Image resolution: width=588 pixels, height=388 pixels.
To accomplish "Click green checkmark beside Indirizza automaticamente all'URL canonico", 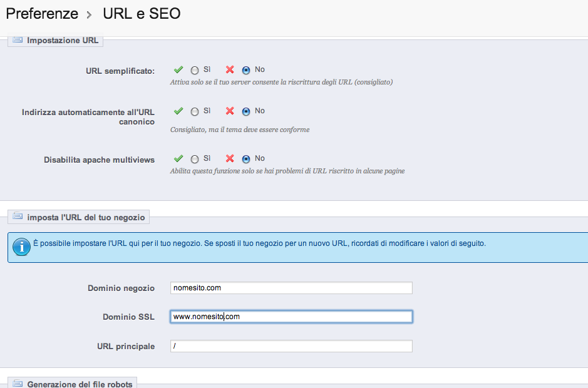I will click(x=178, y=111).
